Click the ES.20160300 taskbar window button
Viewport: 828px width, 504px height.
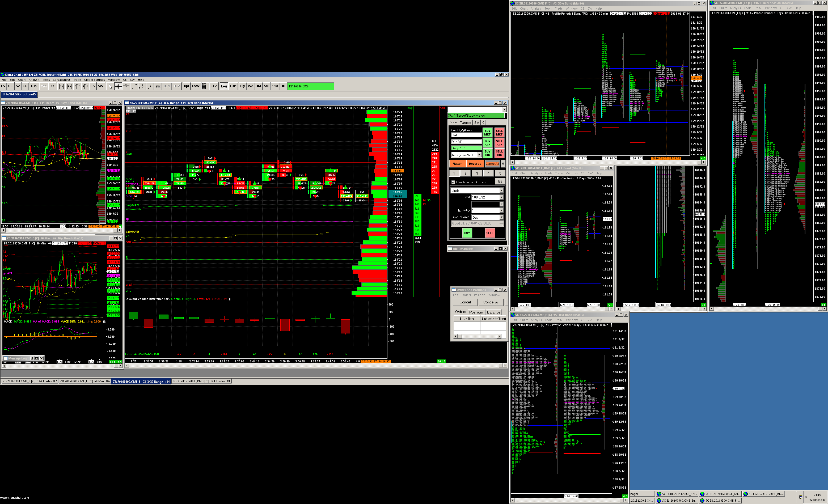677,500
